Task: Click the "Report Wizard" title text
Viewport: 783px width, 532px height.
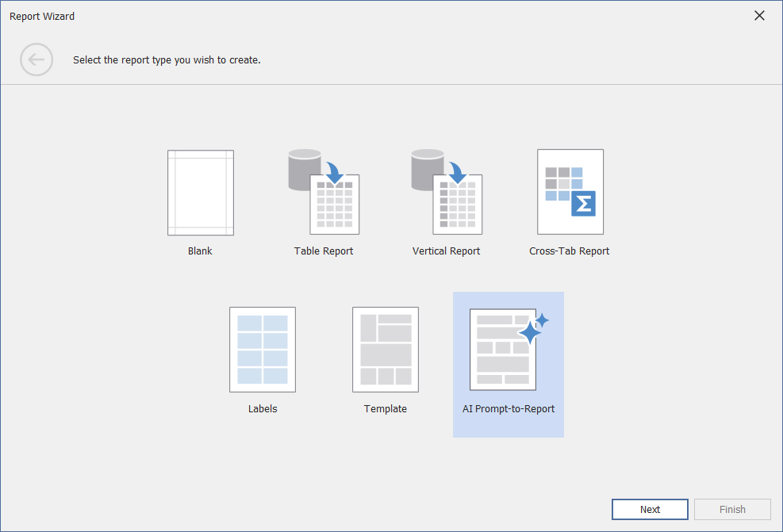Action: (x=42, y=17)
